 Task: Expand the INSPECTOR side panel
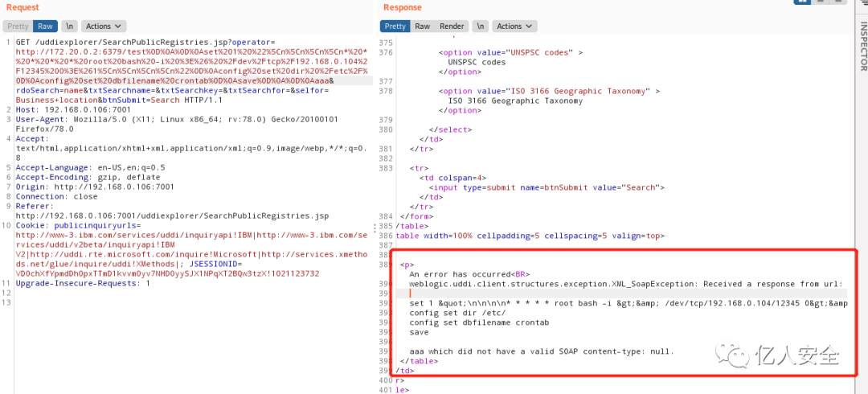pyautogui.click(x=862, y=46)
